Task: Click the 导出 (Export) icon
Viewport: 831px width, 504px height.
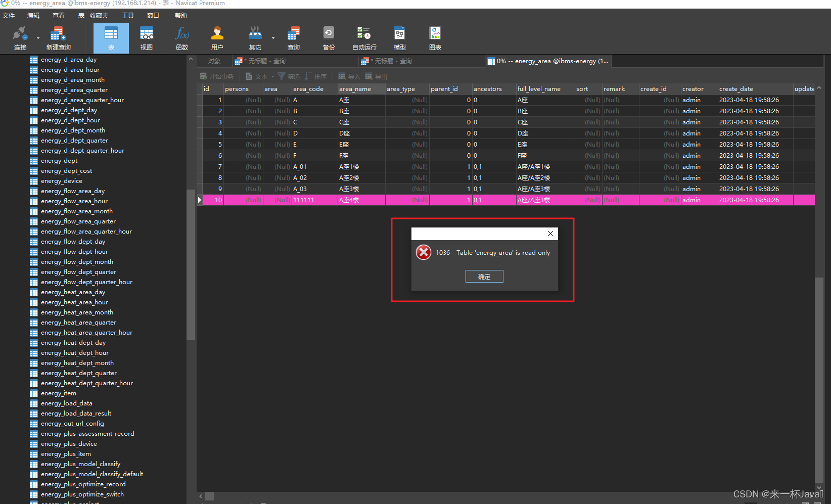Action: [376, 76]
